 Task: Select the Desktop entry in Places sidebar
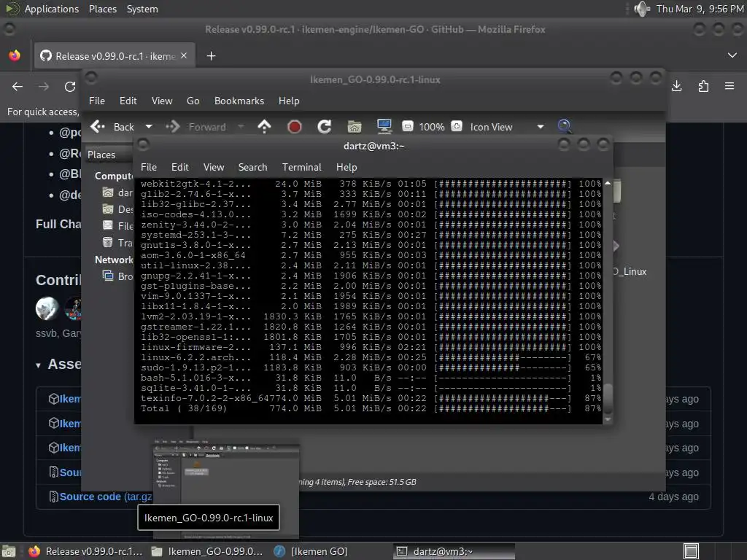pos(117,209)
